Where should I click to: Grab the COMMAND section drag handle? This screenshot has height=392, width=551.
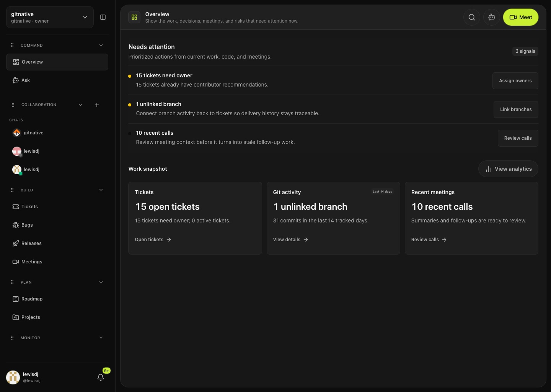pos(12,45)
